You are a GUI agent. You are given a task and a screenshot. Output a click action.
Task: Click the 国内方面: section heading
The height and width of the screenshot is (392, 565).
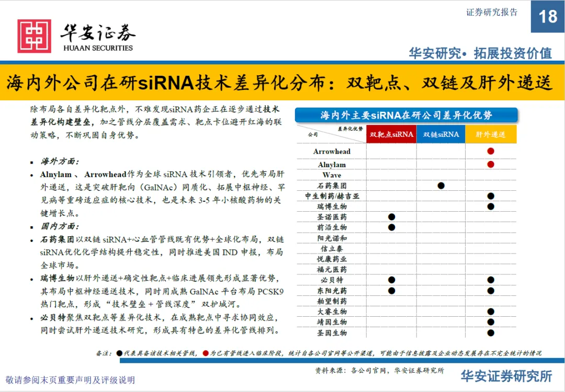[x=60, y=226]
